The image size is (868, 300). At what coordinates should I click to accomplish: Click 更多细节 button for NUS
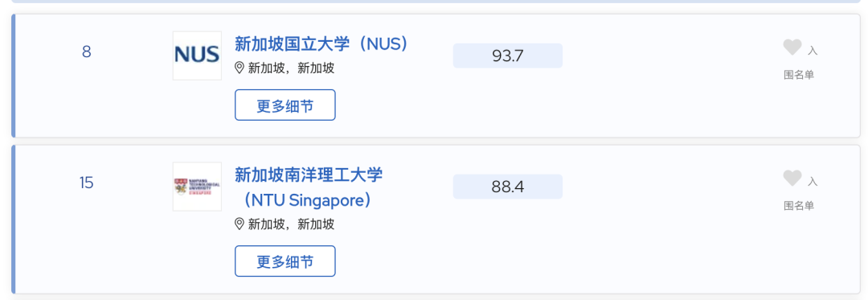click(285, 105)
